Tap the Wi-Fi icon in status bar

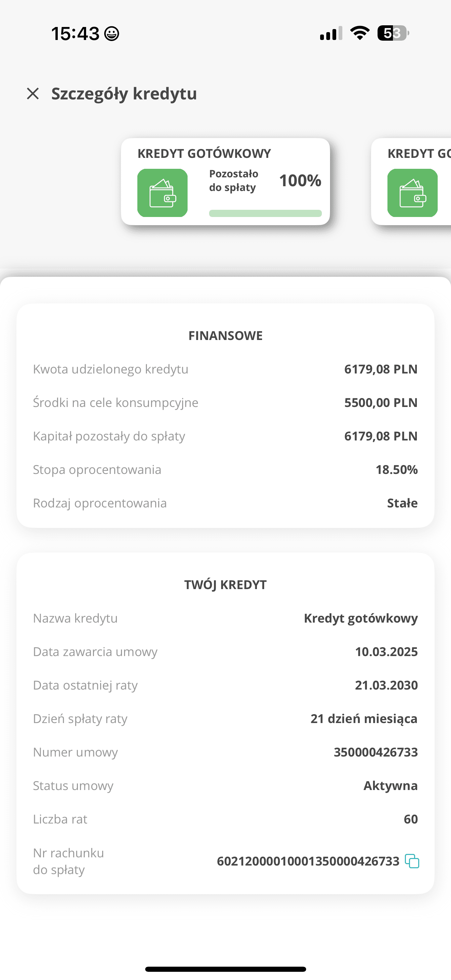(360, 33)
